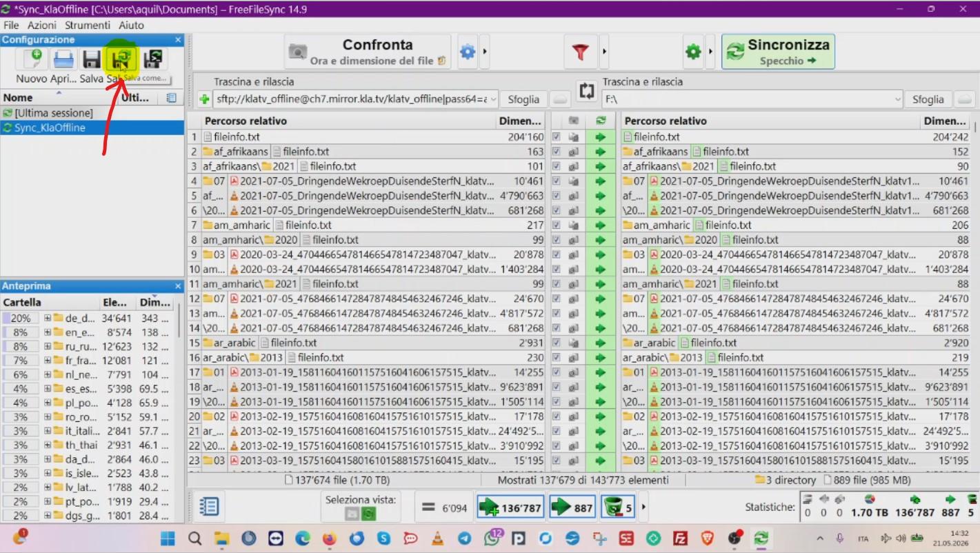
Task: Uncheck the row 1 fileinfo.txt checkbox
Action: tap(557, 137)
